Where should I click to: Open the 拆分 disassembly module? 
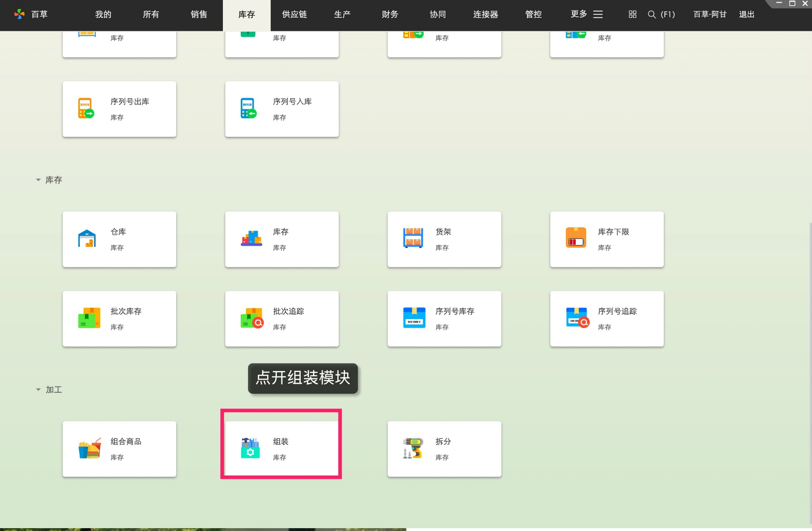tap(444, 449)
